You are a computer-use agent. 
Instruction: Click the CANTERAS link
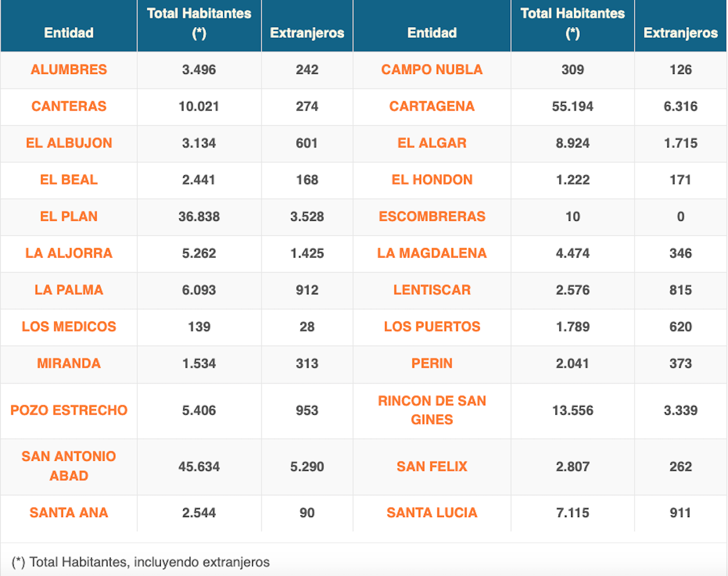point(69,106)
